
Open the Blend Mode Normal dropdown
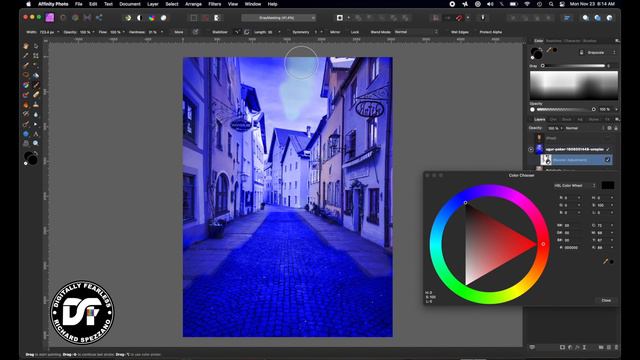(x=416, y=32)
